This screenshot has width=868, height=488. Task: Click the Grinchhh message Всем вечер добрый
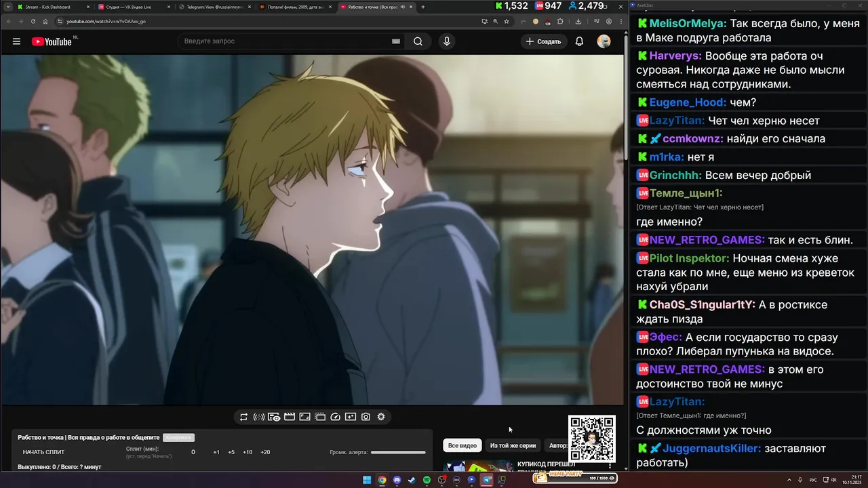(757, 175)
